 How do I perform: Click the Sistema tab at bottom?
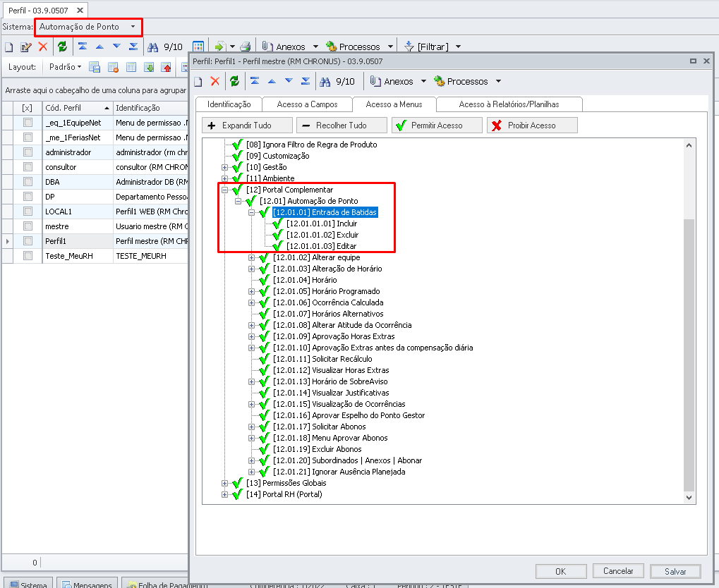(28, 584)
